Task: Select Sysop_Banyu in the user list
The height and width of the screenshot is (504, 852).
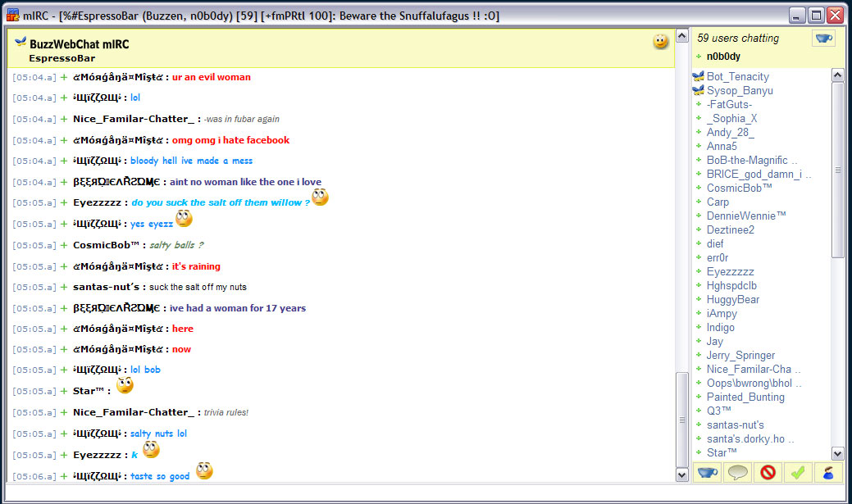Action: click(x=740, y=91)
